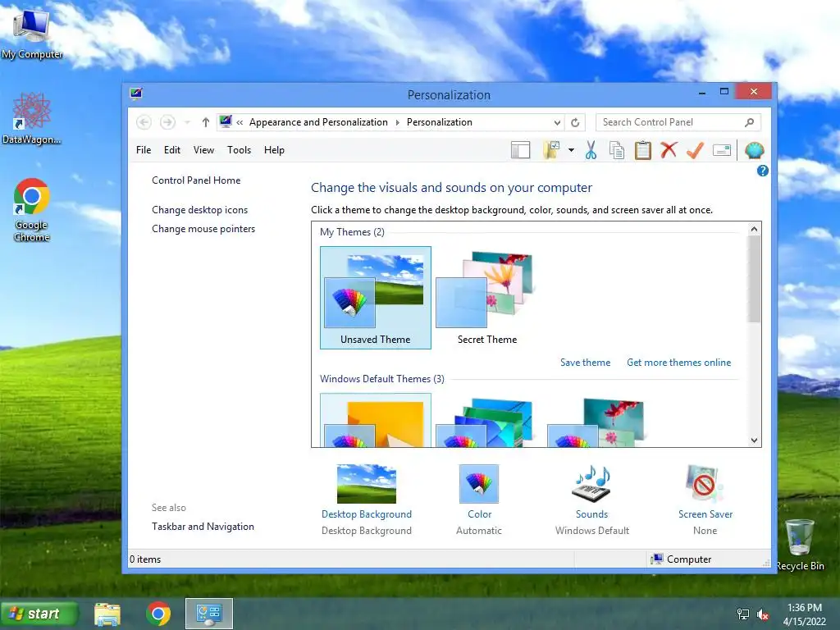This screenshot has height=630, width=840.
Task: Click the Computer status bar entry
Action: [681, 559]
